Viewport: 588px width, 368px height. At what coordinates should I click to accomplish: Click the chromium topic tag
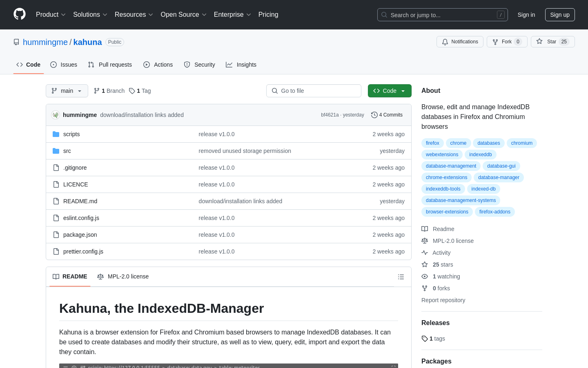click(x=522, y=143)
